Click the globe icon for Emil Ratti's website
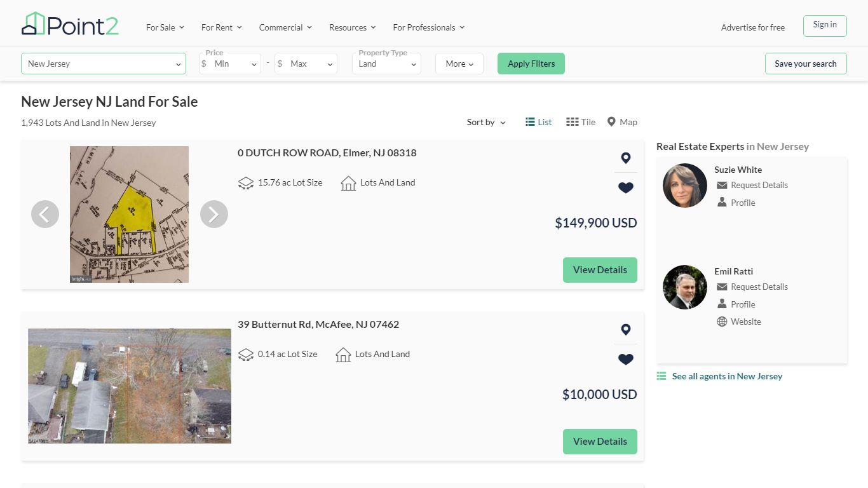868x488 pixels. coord(722,322)
